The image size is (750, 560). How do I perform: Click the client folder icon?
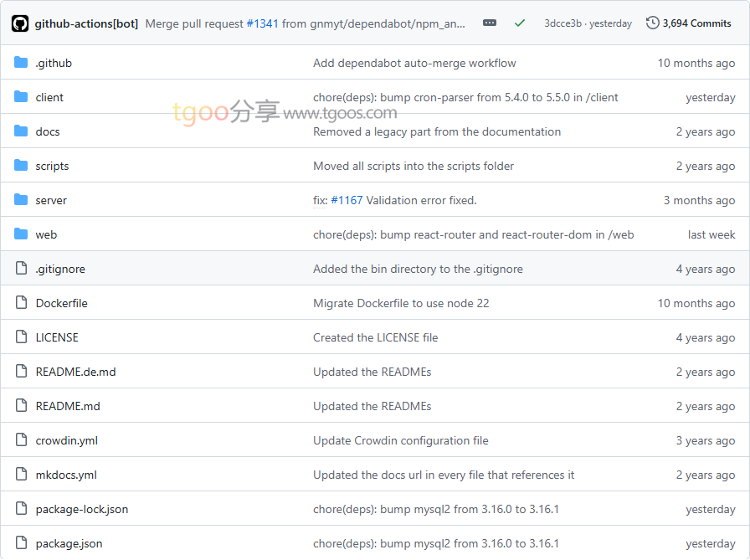click(x=21, y=97)
